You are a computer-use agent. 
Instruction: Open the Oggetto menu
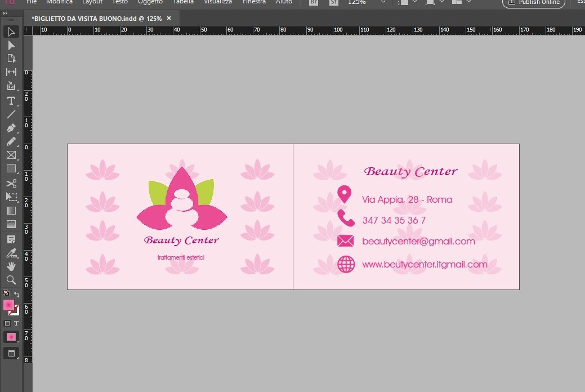pyautogui.click(x=150, y=2)
